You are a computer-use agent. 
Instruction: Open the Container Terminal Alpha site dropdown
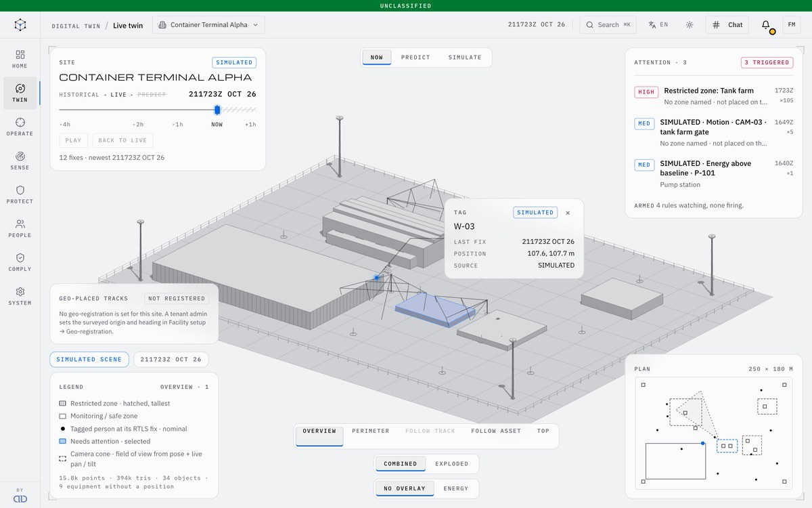tap(208, 25)
